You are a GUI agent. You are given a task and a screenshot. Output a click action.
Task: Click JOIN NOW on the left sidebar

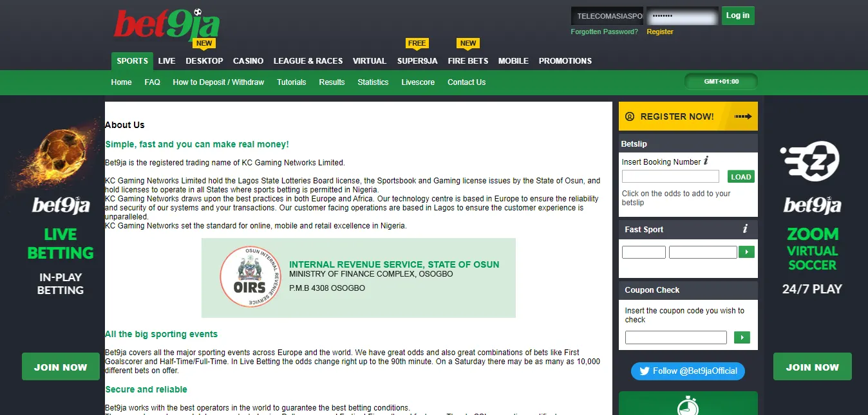click(61, 366)
